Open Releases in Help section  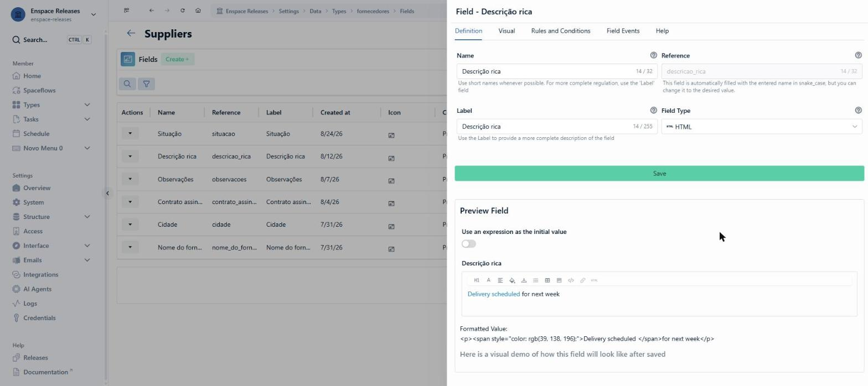point(35,358)
